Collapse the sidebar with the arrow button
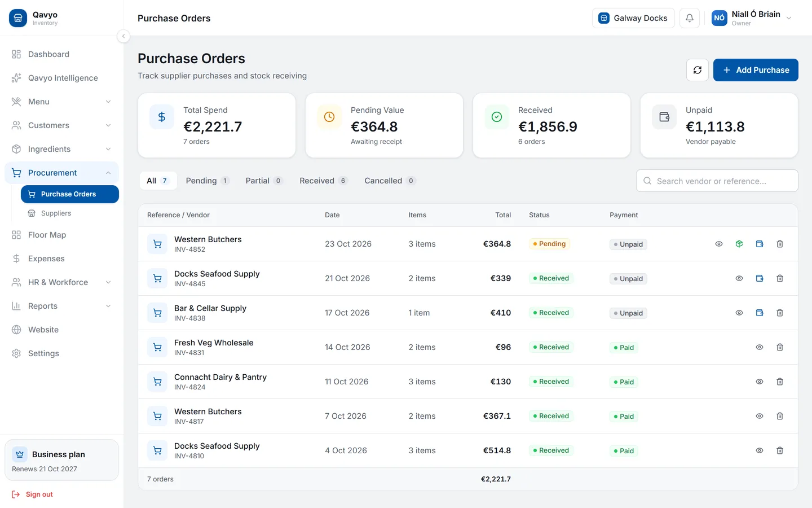Viewport: 812px width, 508px height. click(123, 36)
